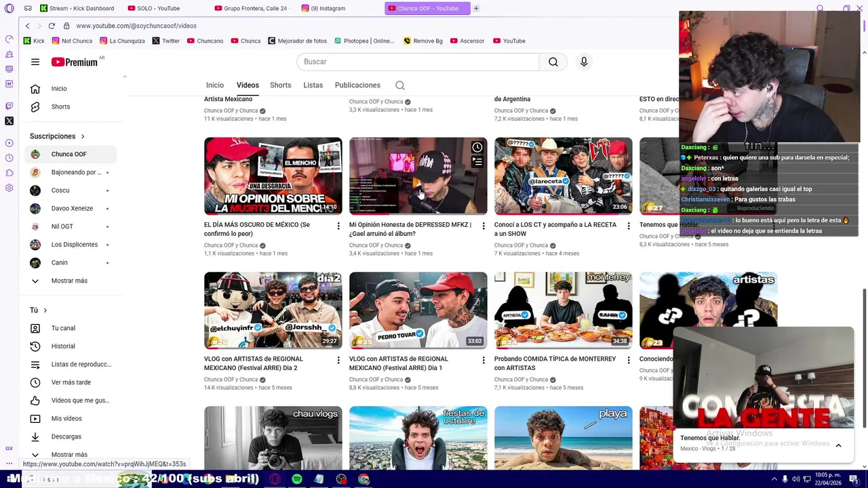This screenshot has width=868, height=488.
Task: Show hidden system tray icons
Action: [x=774, y=479]
